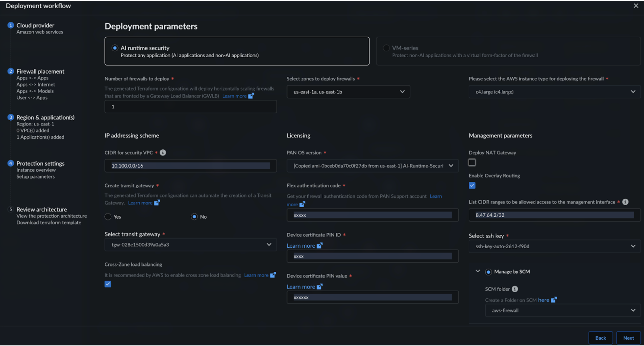Viewport: 644px width, 346px height.
Task: Click info icon next to CIDR for security VPC
Action: click(x=163, y=152)
